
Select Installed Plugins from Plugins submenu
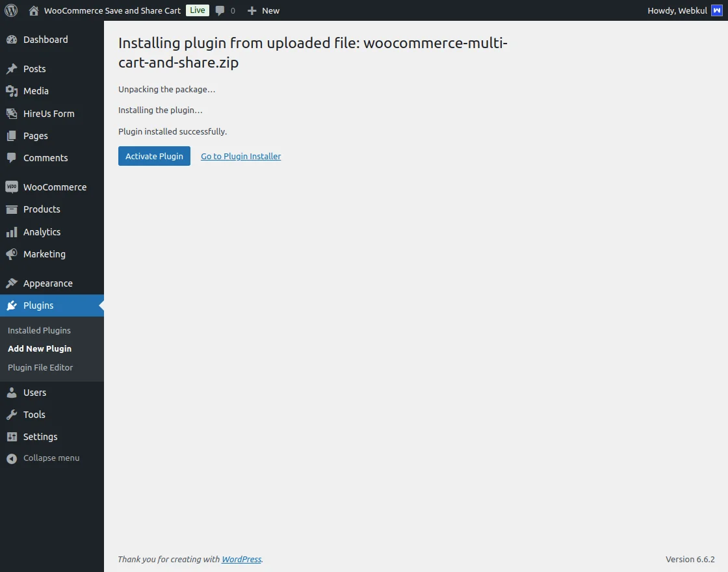38,330
